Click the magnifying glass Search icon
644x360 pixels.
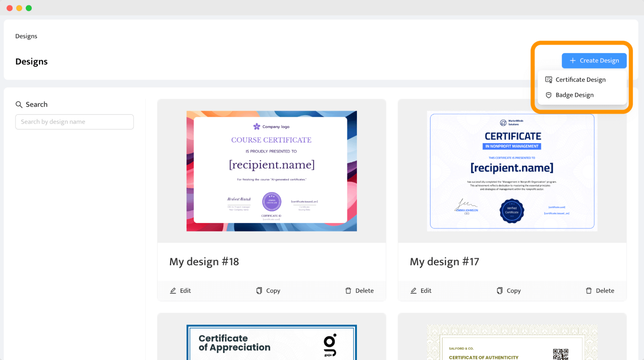(19, 104)
